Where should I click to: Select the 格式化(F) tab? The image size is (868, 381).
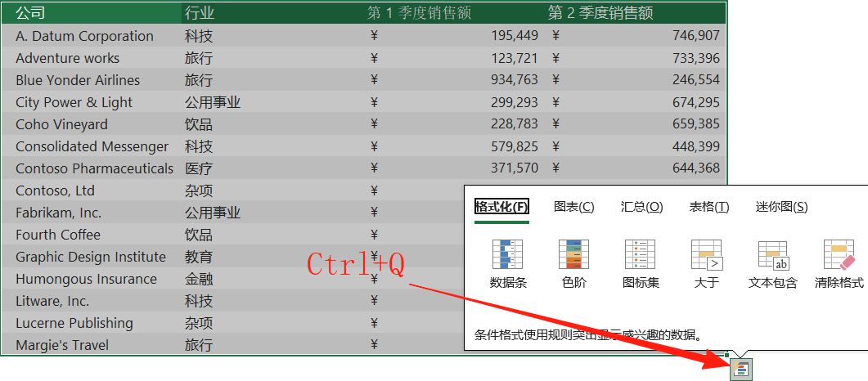501,207
